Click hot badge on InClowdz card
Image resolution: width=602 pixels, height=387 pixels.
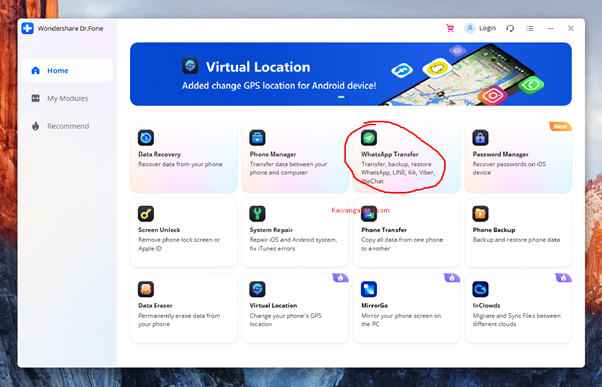[563, 277]
